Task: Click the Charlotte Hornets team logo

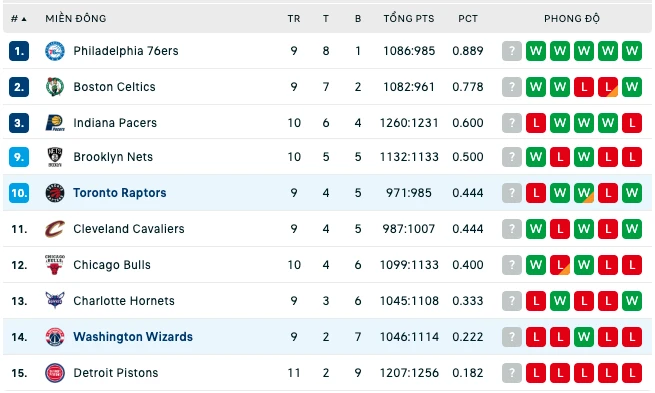Action: (x=55, y=300)
